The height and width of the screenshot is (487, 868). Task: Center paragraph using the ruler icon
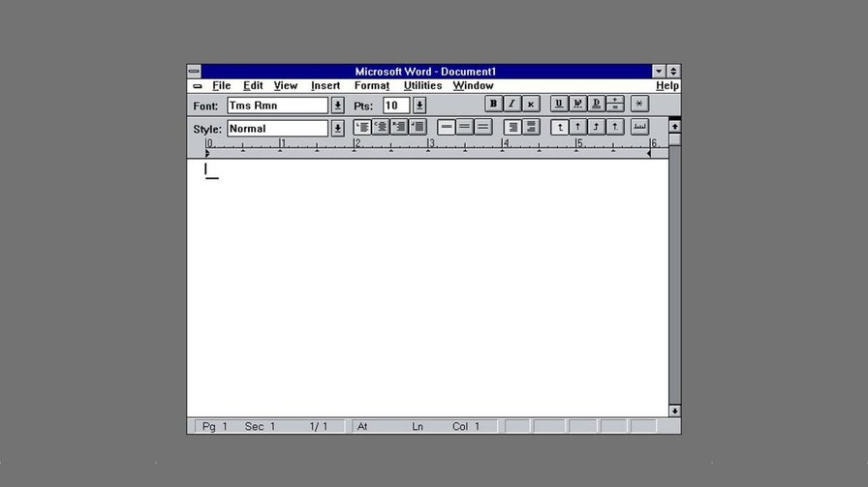click(381, 127)
